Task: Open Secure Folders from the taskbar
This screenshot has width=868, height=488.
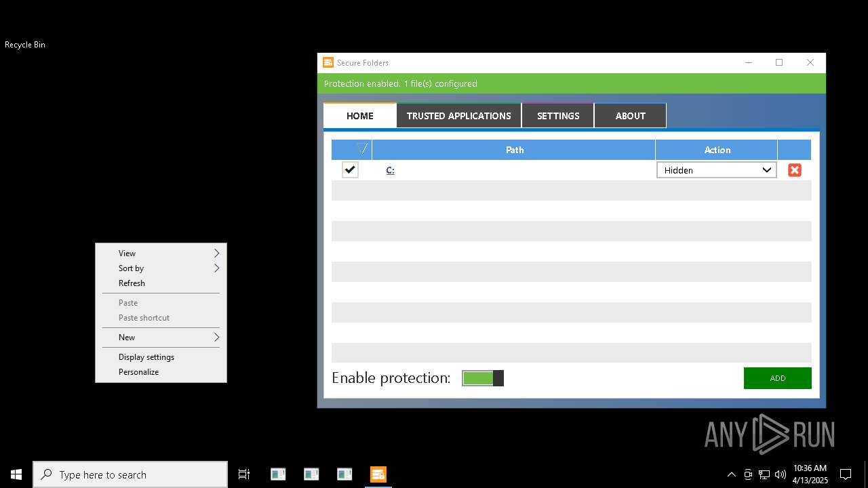Action: pyautogui.click(x=378, y=474)
